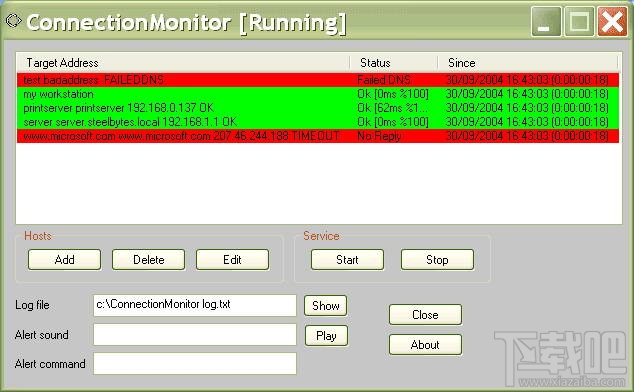Viewport: 634px width, 392px height.
Task: Play the alert sound
Action: tap(326, 335)
